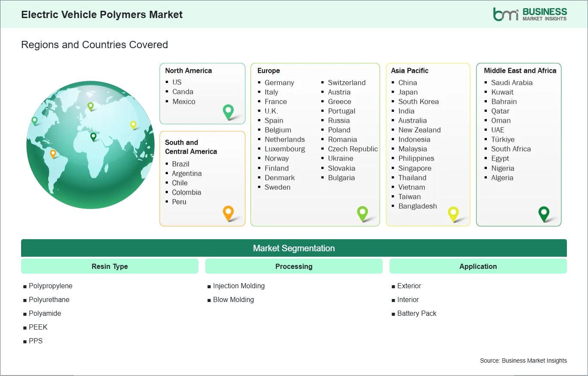The width and height of the screenshot is (588, 376).
Task: Click the Source: Business Market Insights credit
Action: (x=523, y=361)
